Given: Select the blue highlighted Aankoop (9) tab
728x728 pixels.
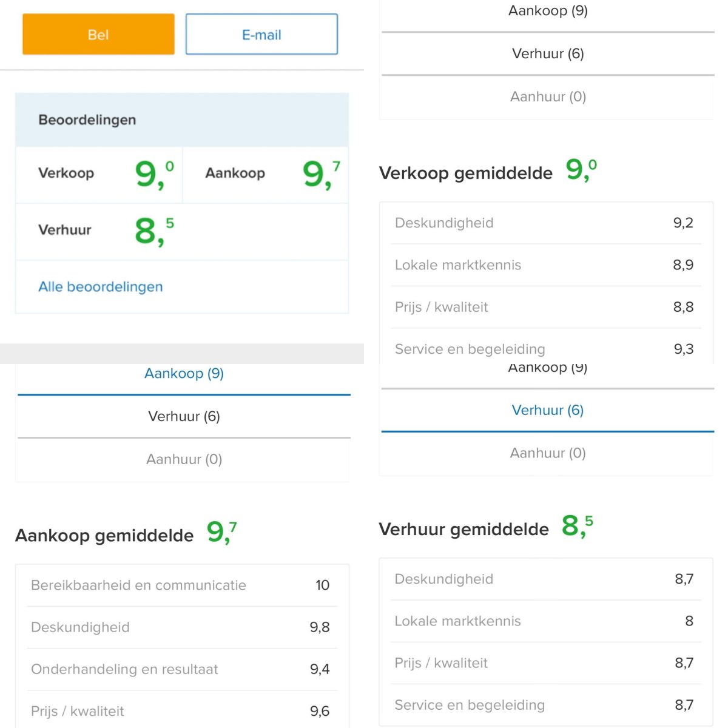Looking at the screenshot, I should pos(184,374).
